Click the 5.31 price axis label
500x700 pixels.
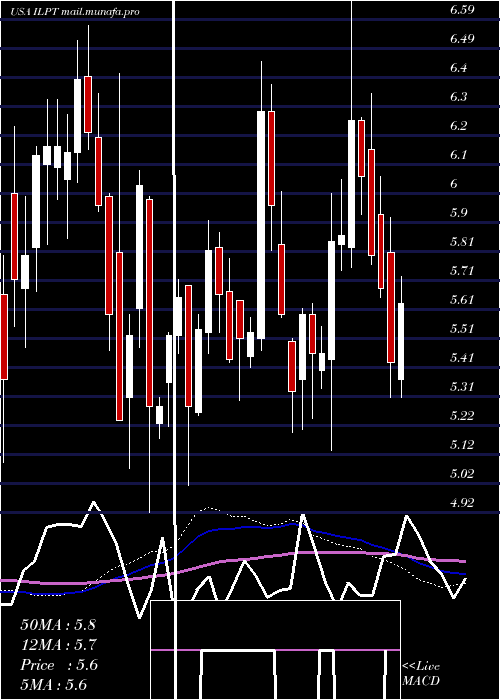coord(462,387)
